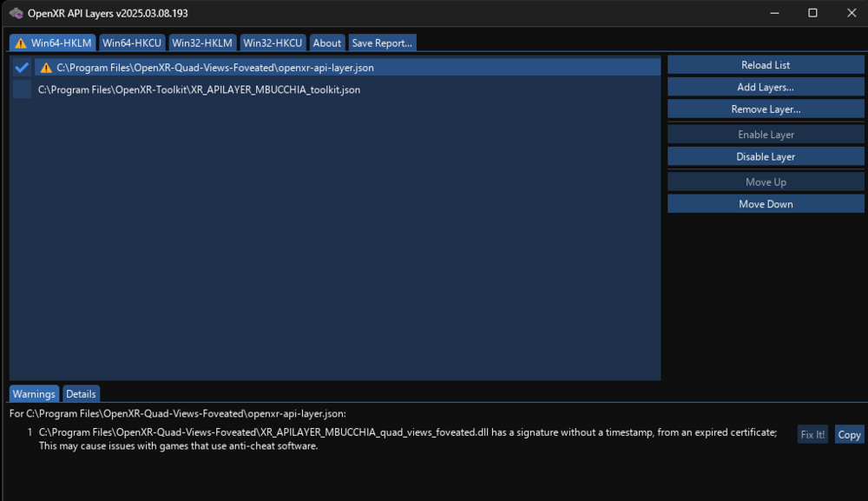The width and height of the screenshot is (868, 501).
Task: Switch to the Details tab
Action: (81, 393)
